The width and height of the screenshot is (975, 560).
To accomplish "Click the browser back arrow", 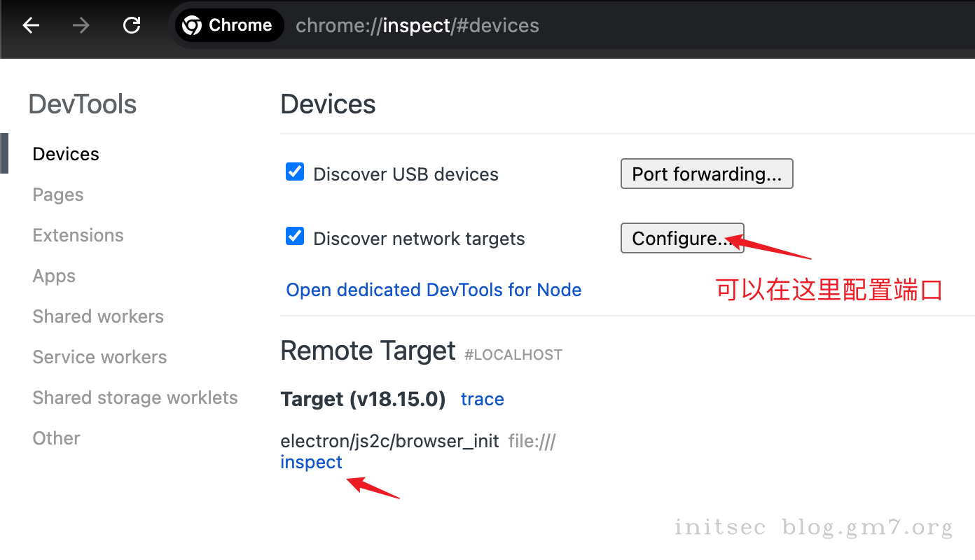I will (x=31, y=26).
